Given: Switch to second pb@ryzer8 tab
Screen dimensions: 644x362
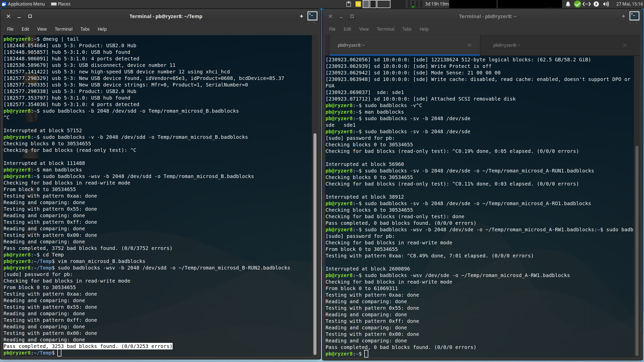Looking at the screenshot, I should click(x=506, y=45).
